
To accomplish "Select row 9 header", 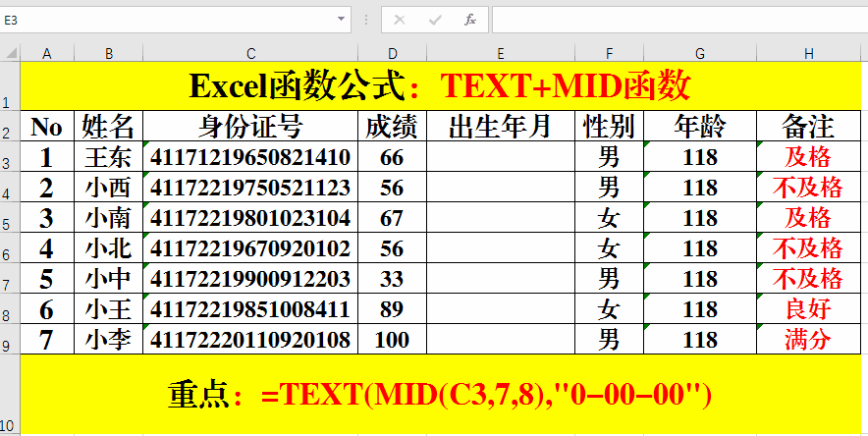I will click(x=10, y=339).
